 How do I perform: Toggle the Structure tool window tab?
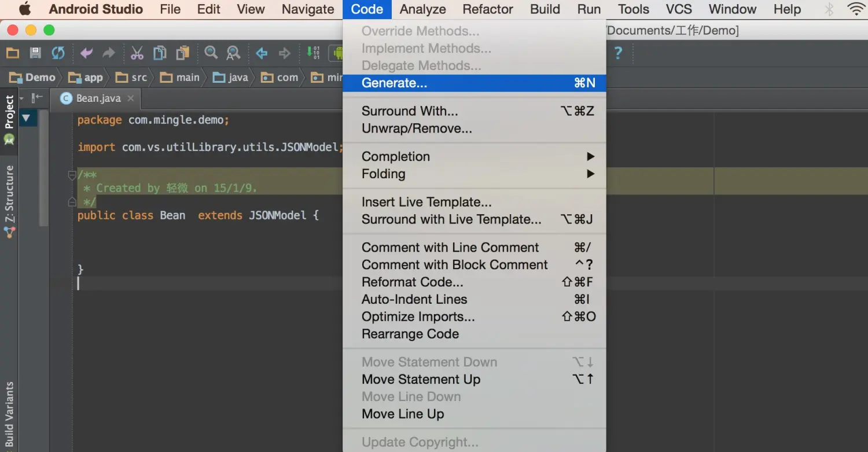tap(9, 194)
